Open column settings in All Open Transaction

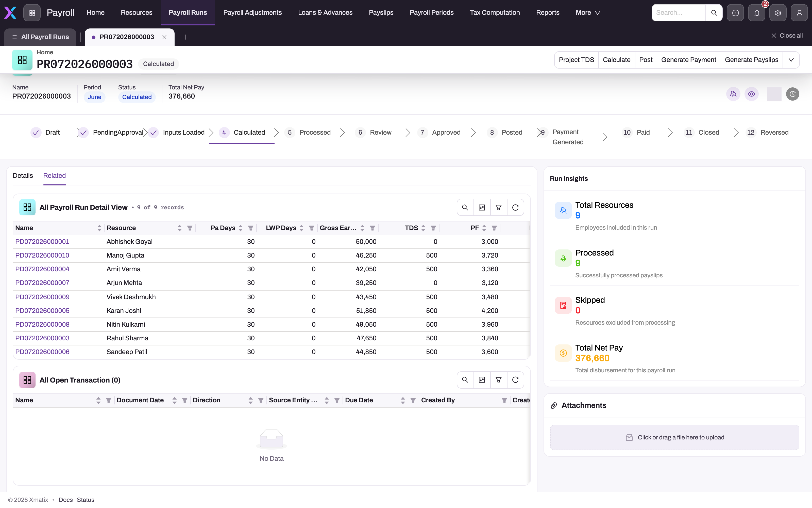click(482, 380)
